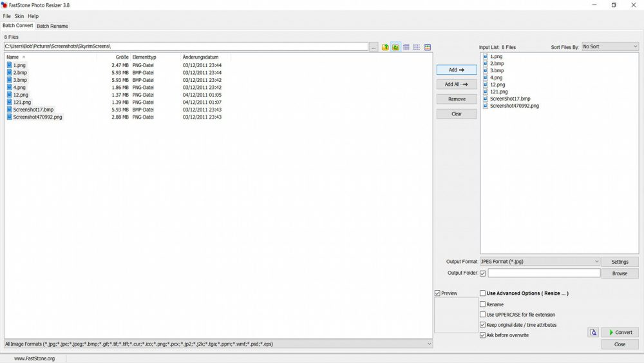Click the Close button near Convert
644x363 pixels.
pyautogui.click(x=620, y=344)
